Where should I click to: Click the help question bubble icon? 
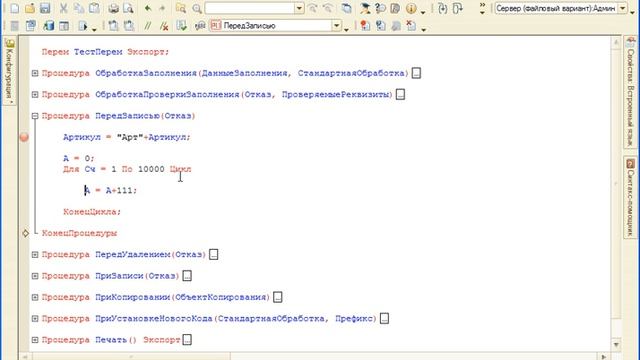(380, 8)
